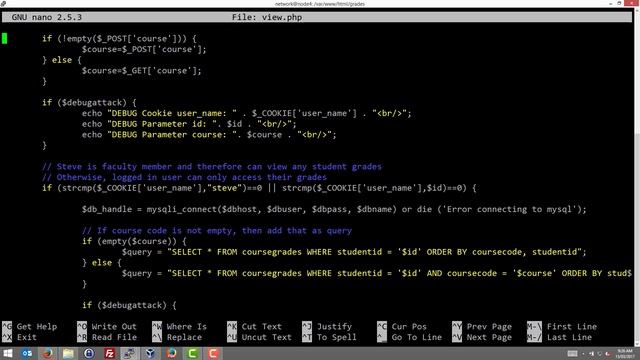Click the First Line shortcut label
This screenshot has height=360, width=640.
(571, 326)
